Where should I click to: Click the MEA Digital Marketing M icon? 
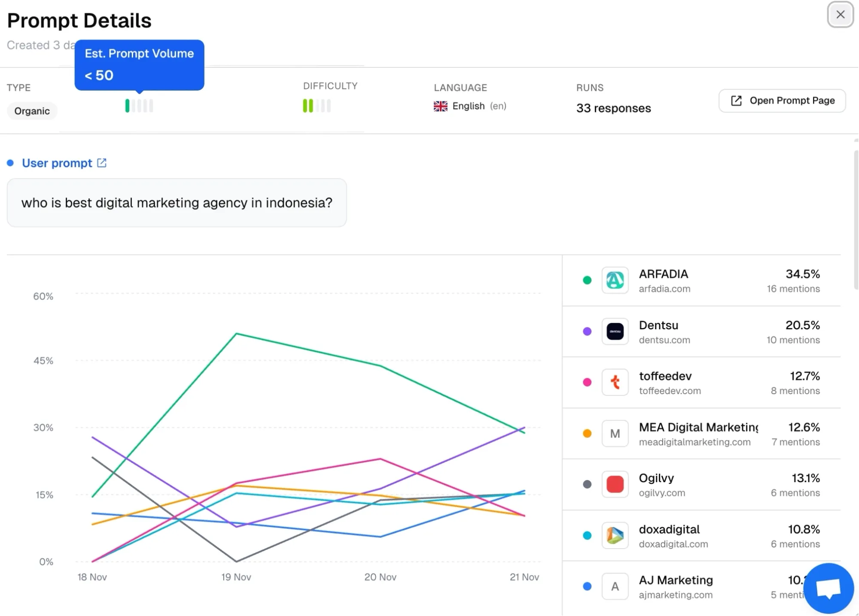[x=615, y=434]
